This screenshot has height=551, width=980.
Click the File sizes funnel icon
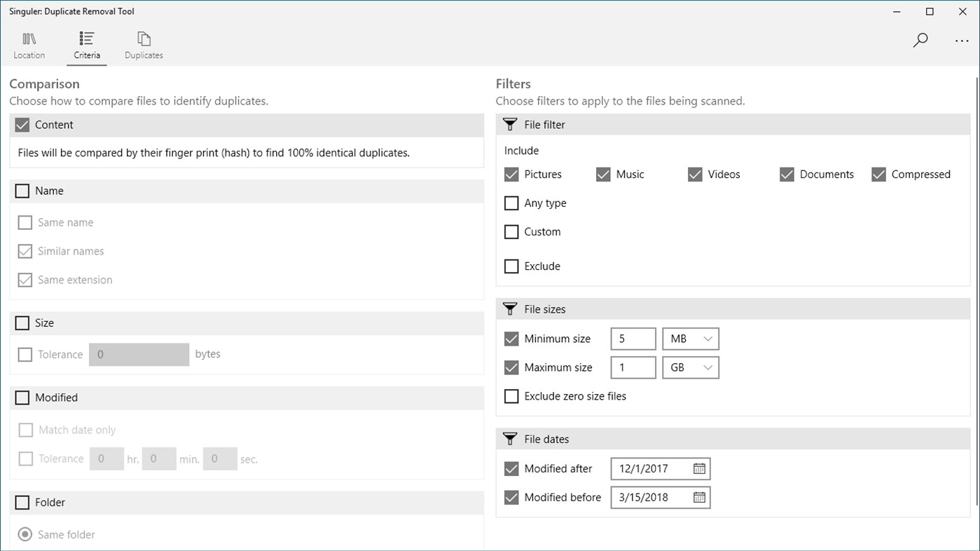(x=511, y=309)
